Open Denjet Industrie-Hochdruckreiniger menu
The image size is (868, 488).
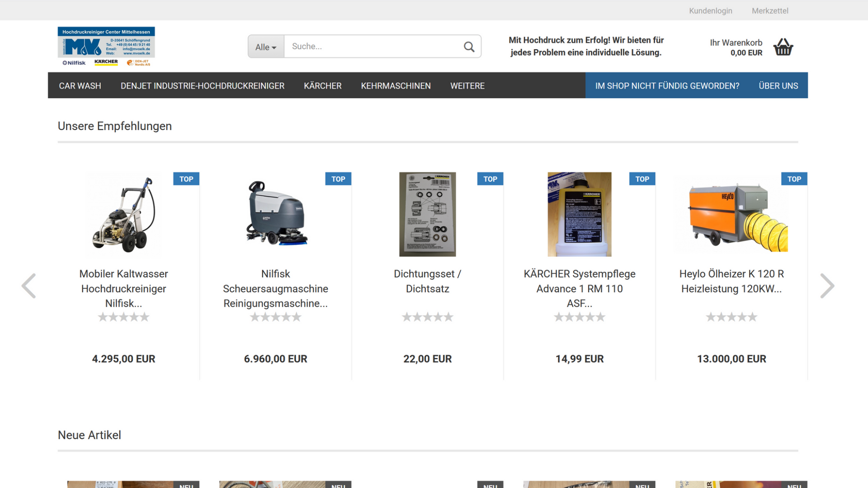click(x=203, y=86)
